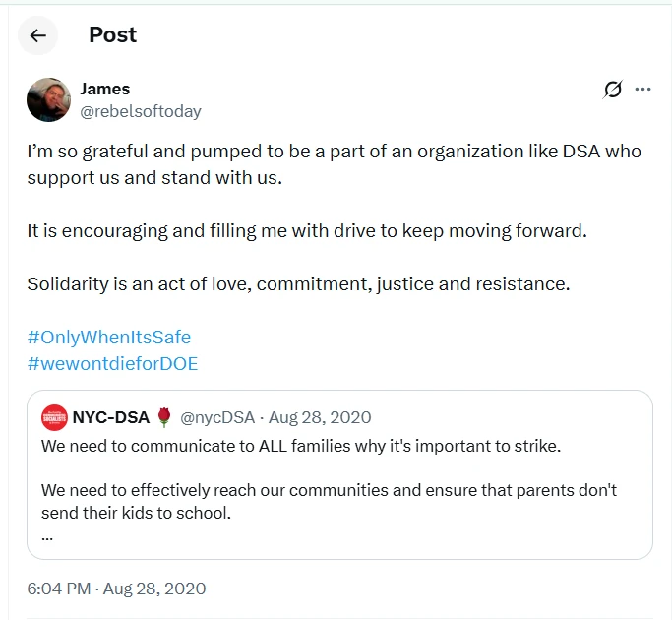The width and height of the screenshot is (672, 620).
Task: Open James's profile picture
Action: 48,100
